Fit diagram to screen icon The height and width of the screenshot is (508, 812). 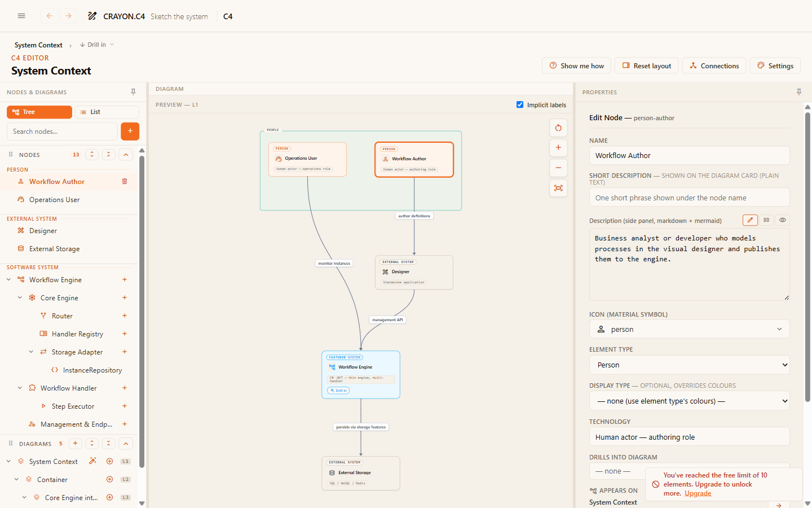[558, 188]
